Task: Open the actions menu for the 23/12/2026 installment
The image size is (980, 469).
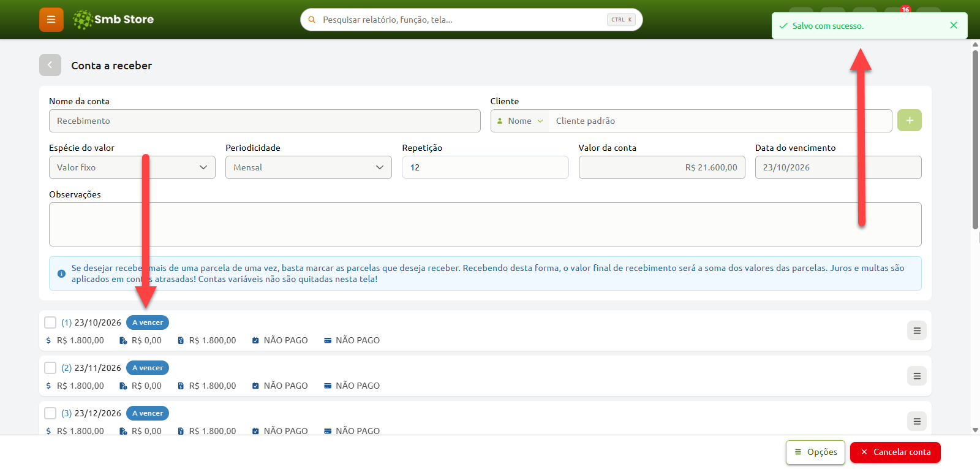Action: pyautogui.click(x=917, y=421)
